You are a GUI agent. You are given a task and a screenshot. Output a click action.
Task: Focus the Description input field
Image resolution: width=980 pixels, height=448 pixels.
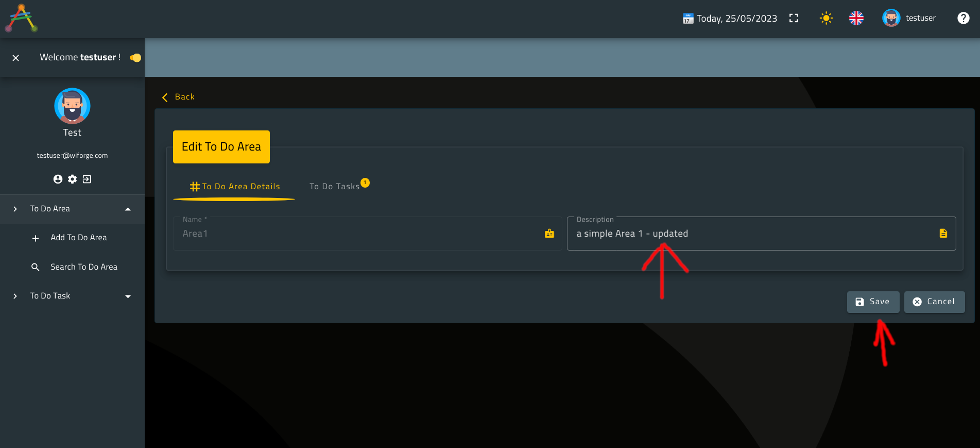point(761,234)
